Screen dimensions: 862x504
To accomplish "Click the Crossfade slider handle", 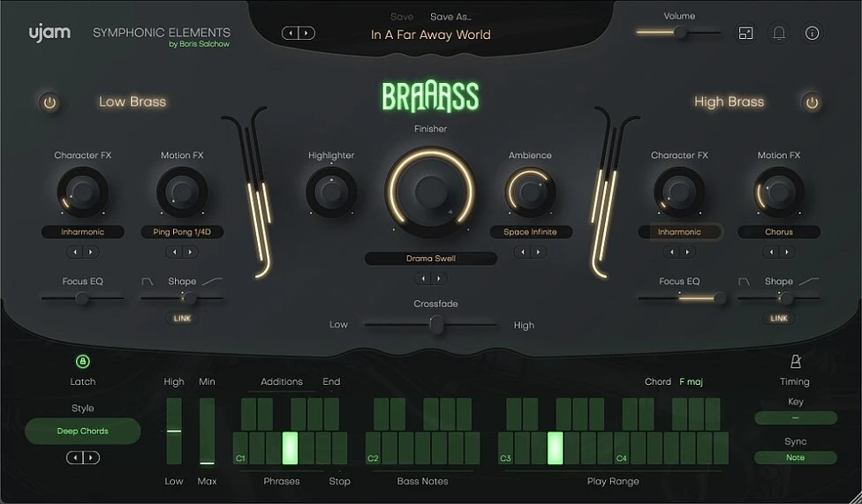I will 435,325.
